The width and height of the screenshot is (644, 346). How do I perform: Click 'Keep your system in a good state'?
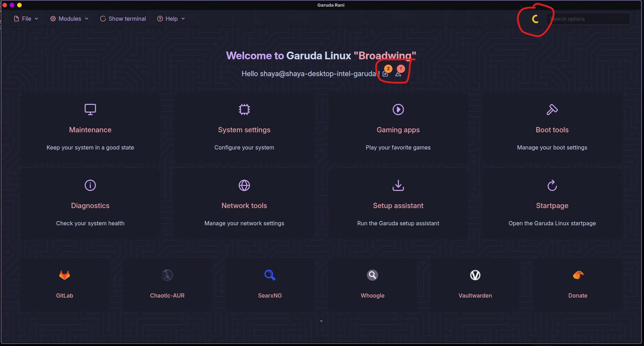pyautogui.click(x=90, y=147)
